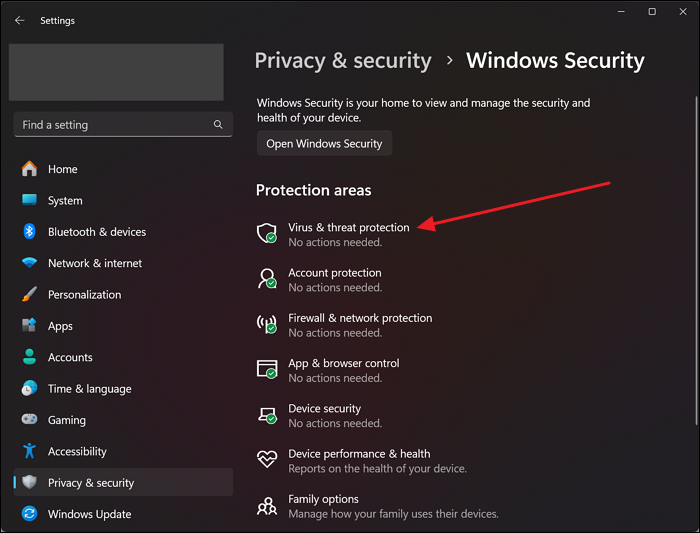700x533 pixels.
Task: Click the App & browser control icon
Action: (x=267, y=370)
